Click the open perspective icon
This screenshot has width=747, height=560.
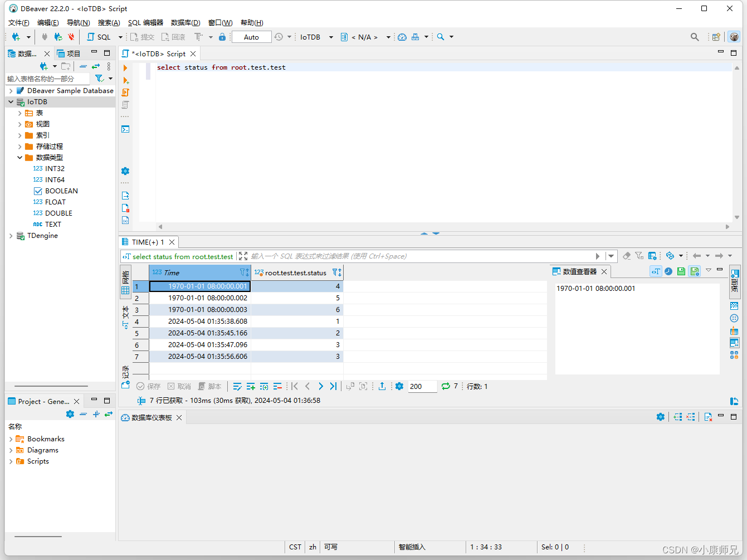pos(716,37)
